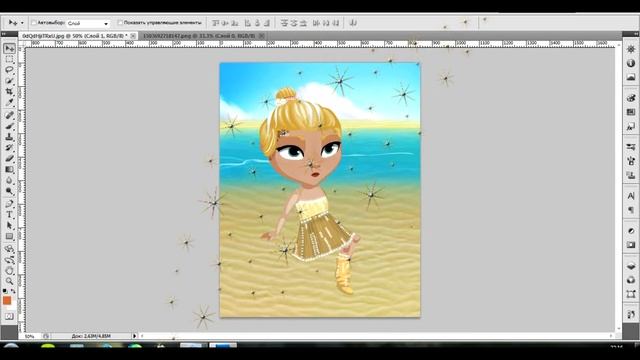
Task: Switch to the first document tab at 50%
Action: click(75, 36)
